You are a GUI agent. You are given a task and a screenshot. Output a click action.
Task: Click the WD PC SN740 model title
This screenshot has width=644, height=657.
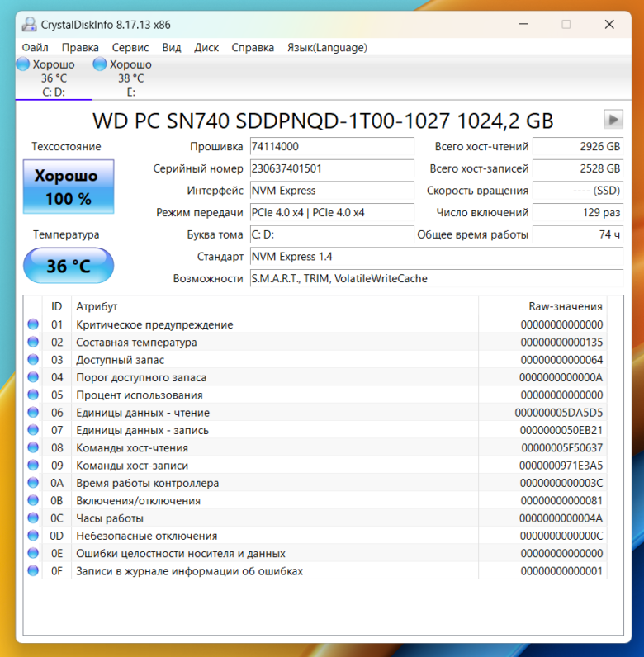point(323,121)
